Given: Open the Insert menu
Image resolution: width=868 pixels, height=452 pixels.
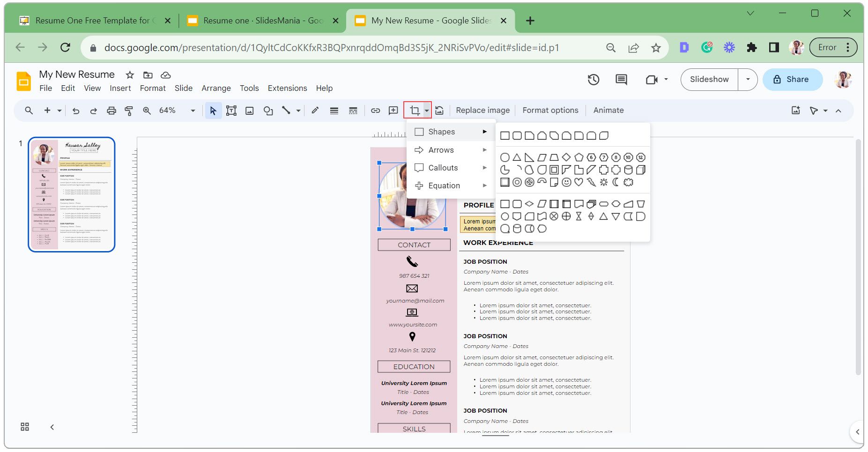Looking at the screenshot, I should tap(120, 88).
